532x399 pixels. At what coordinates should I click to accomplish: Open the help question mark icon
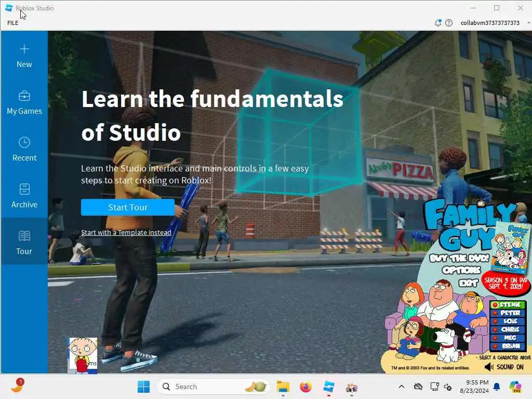[448, 23]
